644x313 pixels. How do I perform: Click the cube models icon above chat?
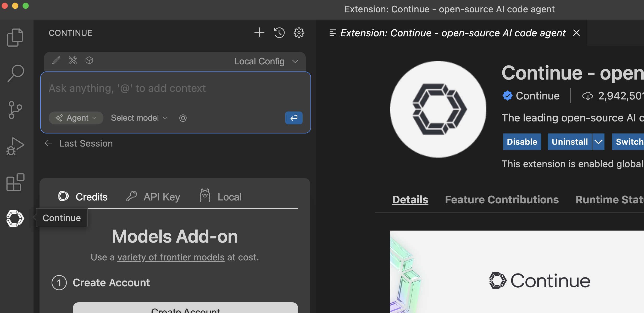tap(89, 60)
